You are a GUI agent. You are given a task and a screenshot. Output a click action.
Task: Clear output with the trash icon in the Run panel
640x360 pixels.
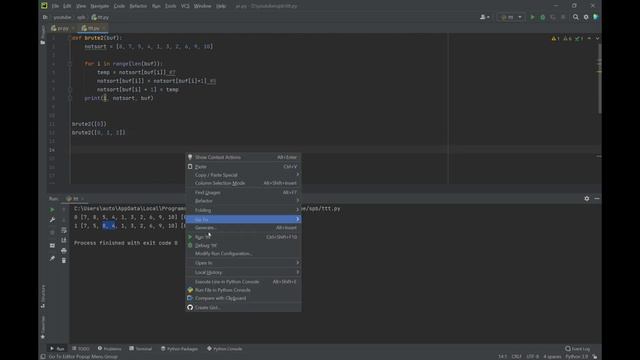pyautogui.click(x=64, y=260)
